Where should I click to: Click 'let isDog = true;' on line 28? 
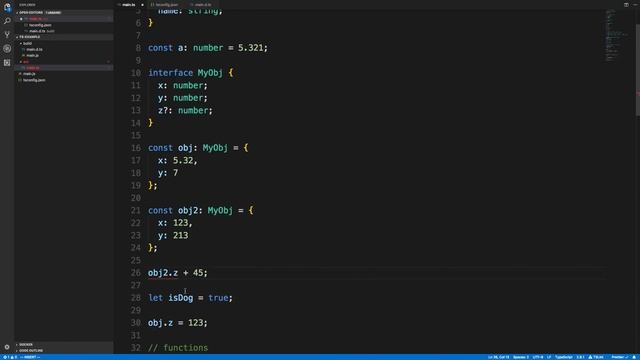(x=190, y=298)
